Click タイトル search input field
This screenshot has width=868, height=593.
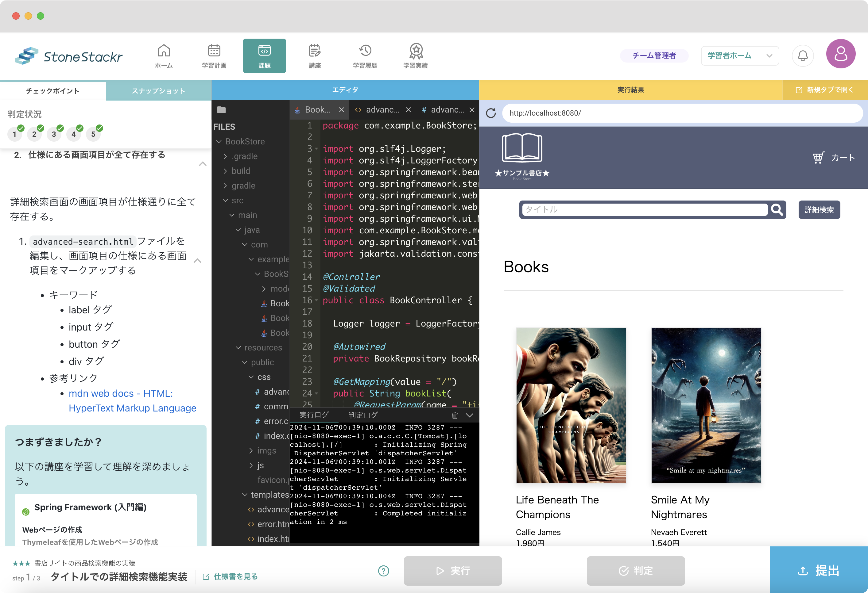pos(647,210)
